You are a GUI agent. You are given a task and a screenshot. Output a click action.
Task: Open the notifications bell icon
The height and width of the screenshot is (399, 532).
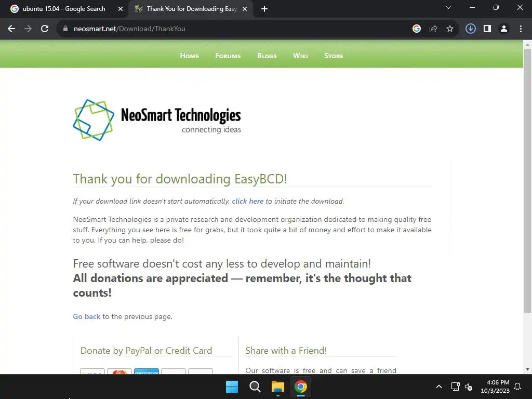tap(517, 387)
